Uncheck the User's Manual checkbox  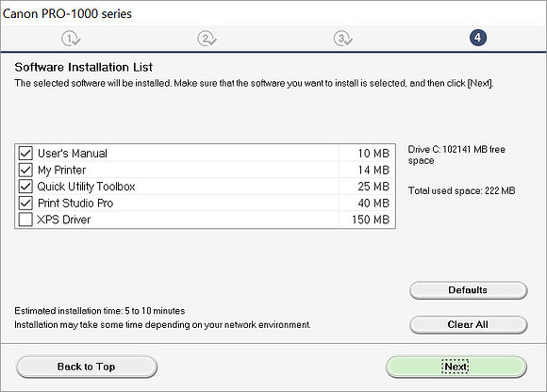click(x=25, y=153)
